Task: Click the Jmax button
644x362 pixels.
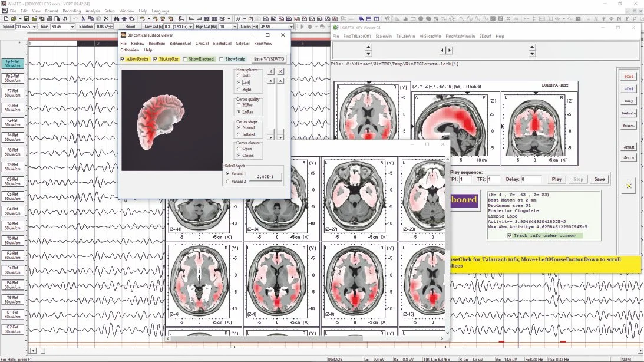Action: [628, 147]
